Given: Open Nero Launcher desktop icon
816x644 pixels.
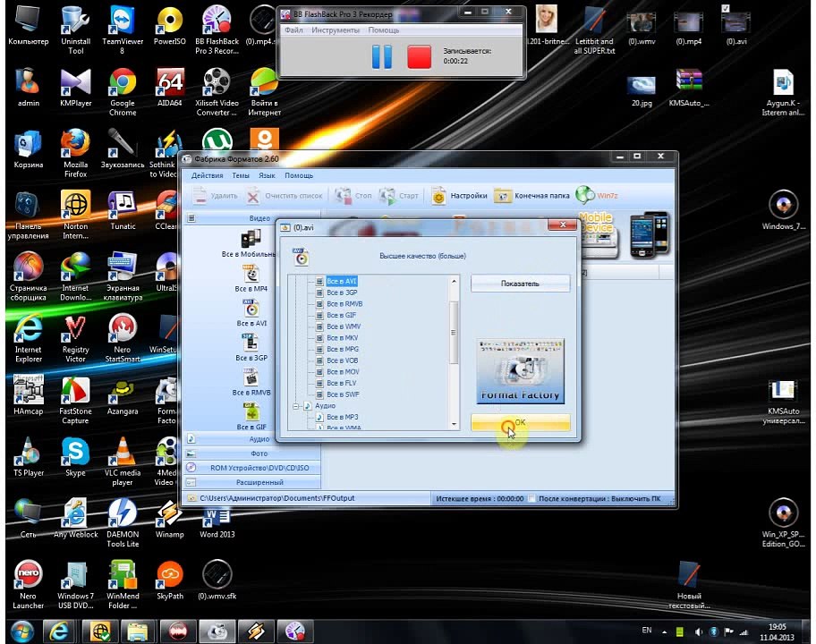Looking at the screenshot, I should pyautogui.click(x=28, y=585).
